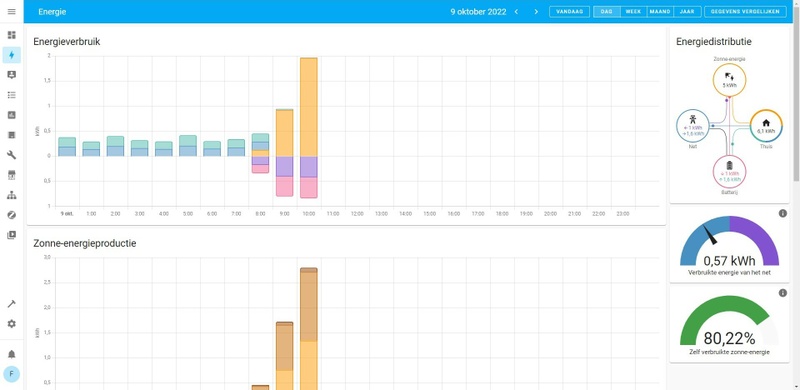The height and width of the screenshot is (390, 800).
Task: Show info for grid consumption gauge
Action: point(783,213)
